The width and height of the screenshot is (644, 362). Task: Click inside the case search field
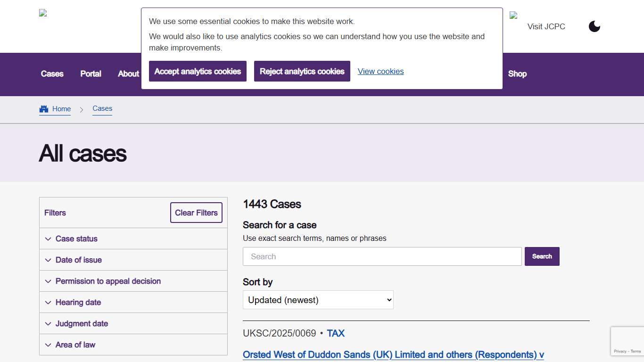(382, 256)
